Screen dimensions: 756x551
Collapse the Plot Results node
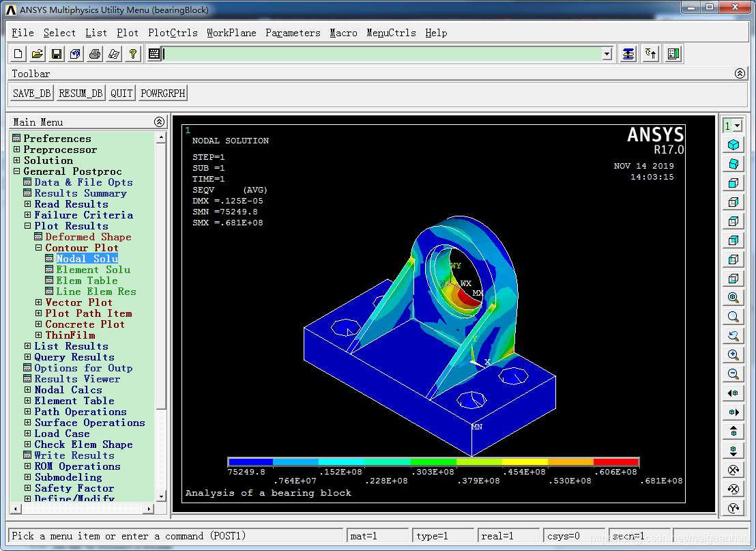tap(27, 226)
